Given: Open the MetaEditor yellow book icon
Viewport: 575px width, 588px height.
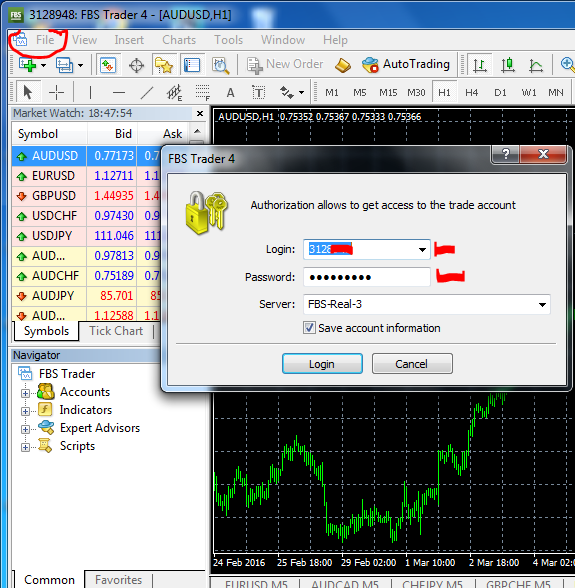Looking at the screenshot, I should pyautogui.click(x=343, y=65).
